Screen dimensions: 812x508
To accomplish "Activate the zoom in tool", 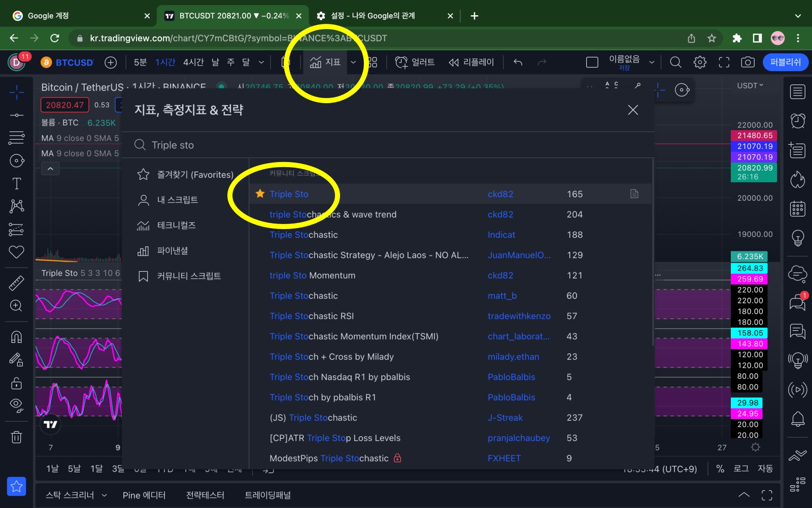I will [16, 306].
